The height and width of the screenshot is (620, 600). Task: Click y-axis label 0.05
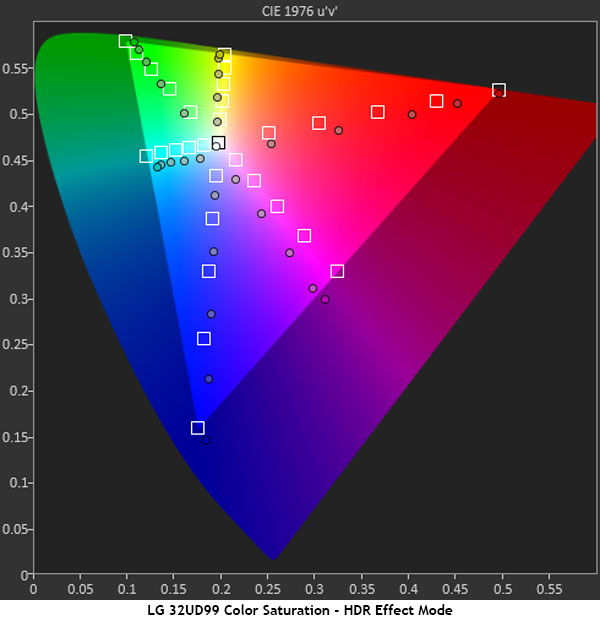coord(15,529)
